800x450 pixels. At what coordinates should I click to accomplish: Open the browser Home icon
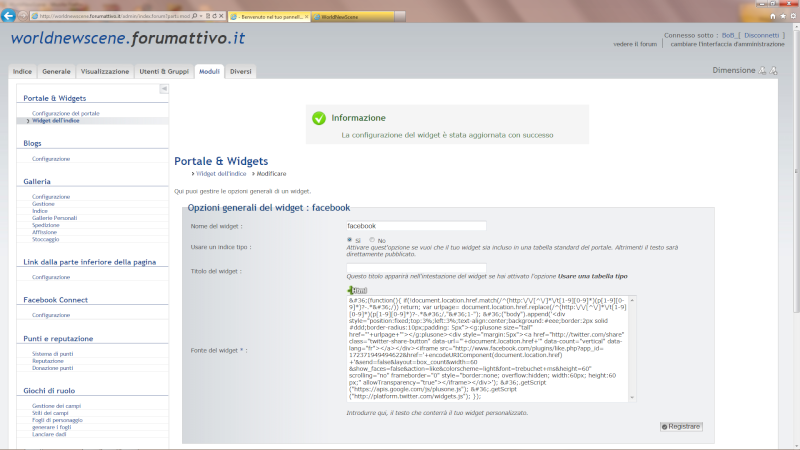point(772,16)
